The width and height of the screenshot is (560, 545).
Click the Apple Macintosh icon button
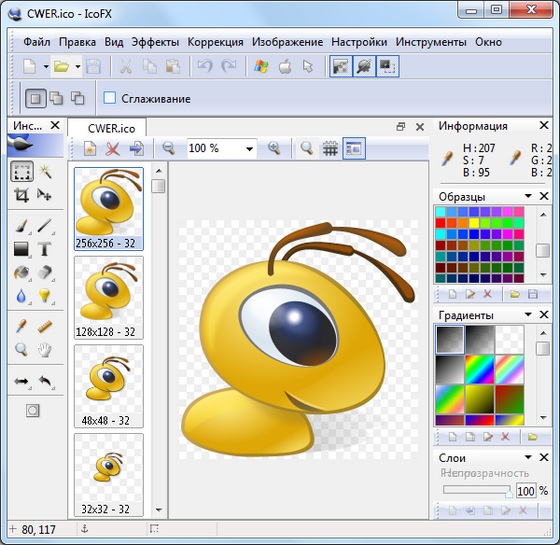pyautogui.click(x=285, y=66)
